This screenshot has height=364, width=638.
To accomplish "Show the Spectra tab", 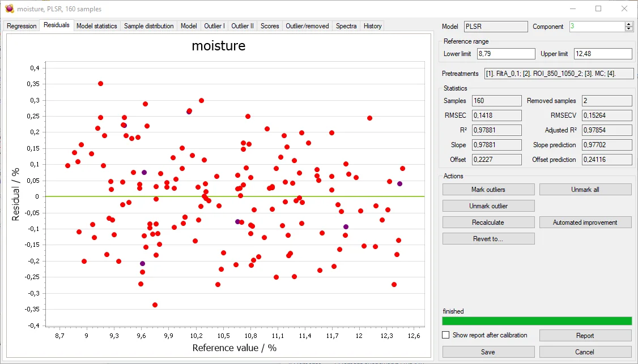I will coord(346,26).
